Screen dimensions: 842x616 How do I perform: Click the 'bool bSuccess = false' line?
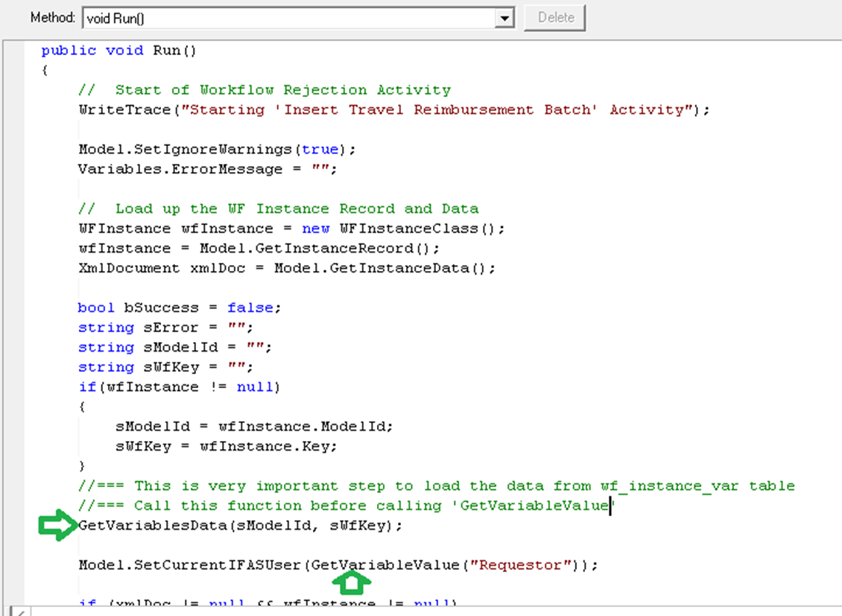coord(180,308)
